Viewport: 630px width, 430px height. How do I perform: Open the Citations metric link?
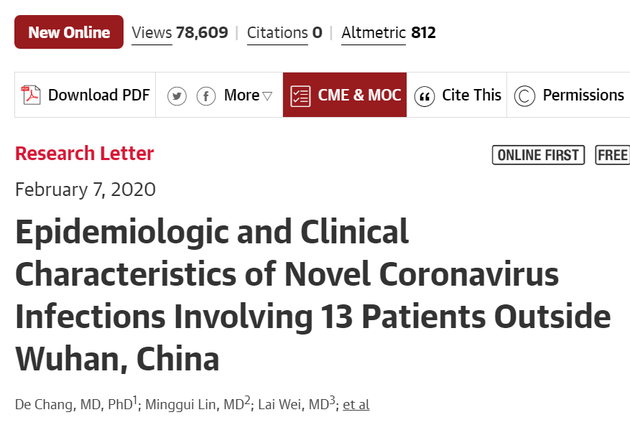point(284,33)
